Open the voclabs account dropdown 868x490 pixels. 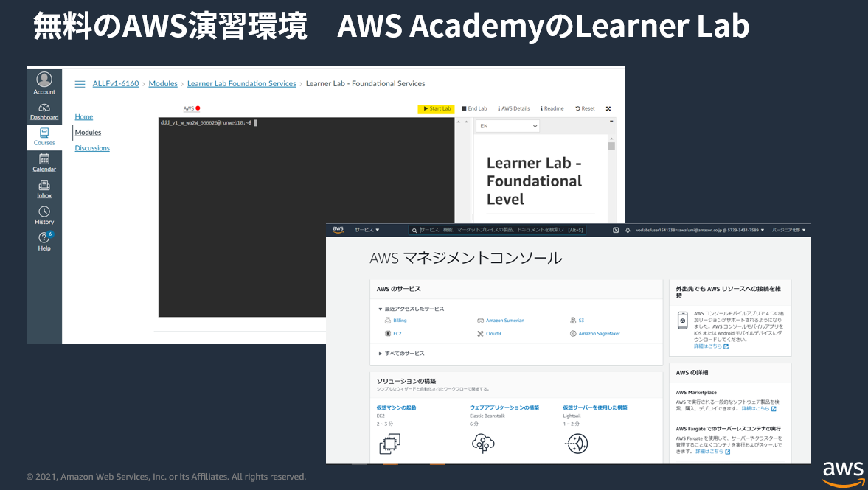click(700, 230)
